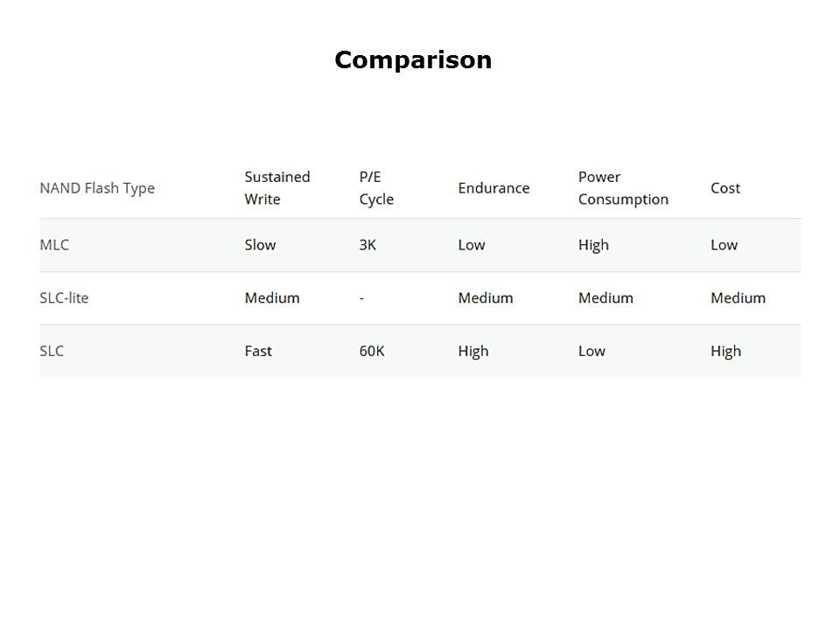The width and height of the screenshot is (840, 630).
Task: Click the NAND Flash Type column header
Action: tap(97, 188)
